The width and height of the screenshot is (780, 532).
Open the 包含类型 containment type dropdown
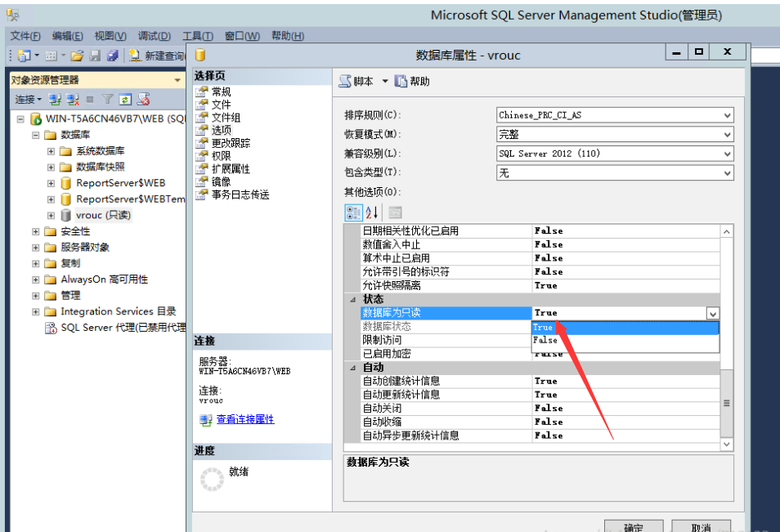(728, 173)
